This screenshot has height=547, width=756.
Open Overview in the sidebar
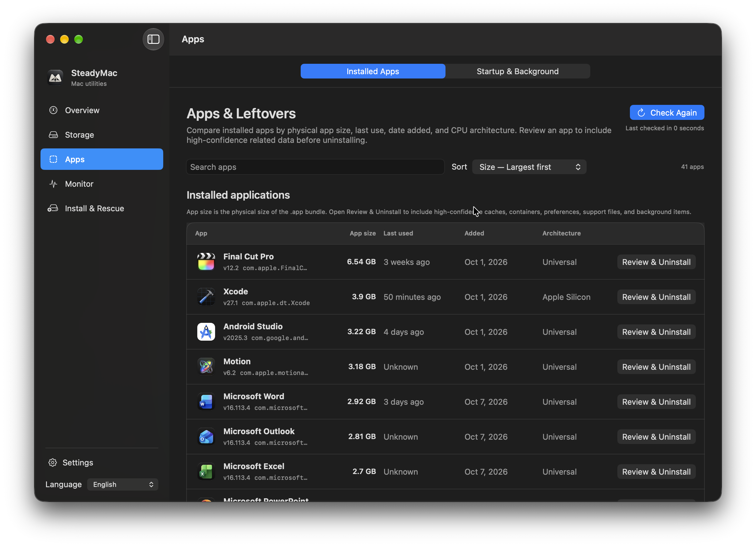102,110
